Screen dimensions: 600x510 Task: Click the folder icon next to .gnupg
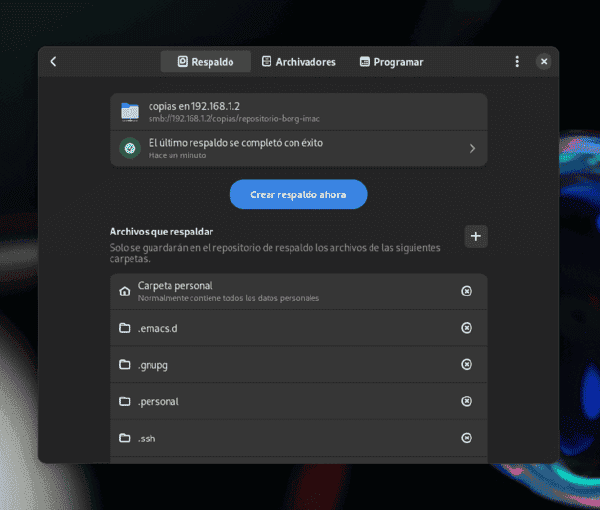pyautogui.click(x=124, y=364)
